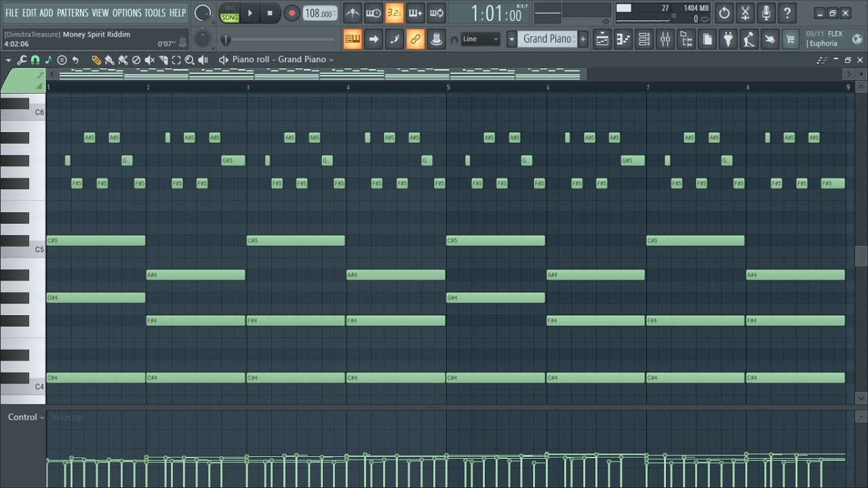Toggle the piano roll magnet snap
This screenshot has width=868, height=488.
coord(35,60)
